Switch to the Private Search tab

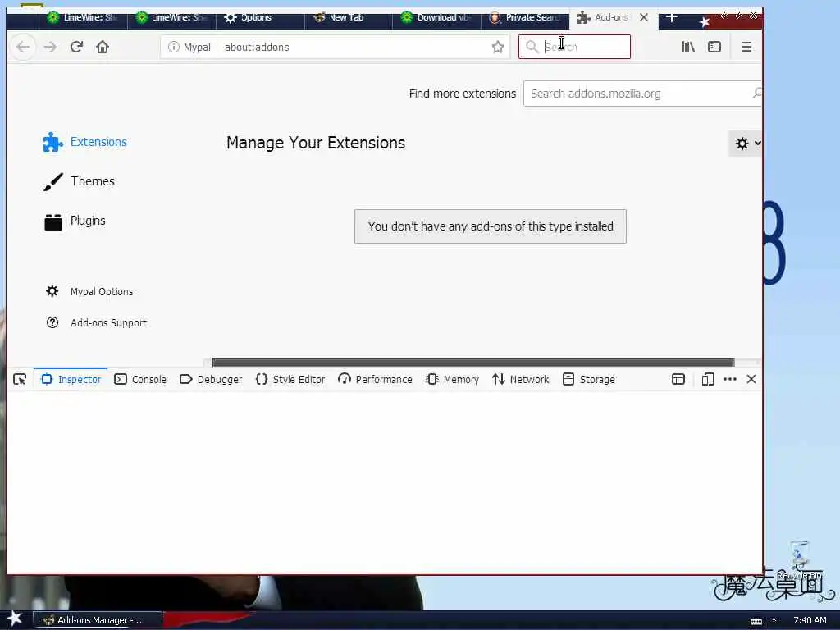coord(525,18)
